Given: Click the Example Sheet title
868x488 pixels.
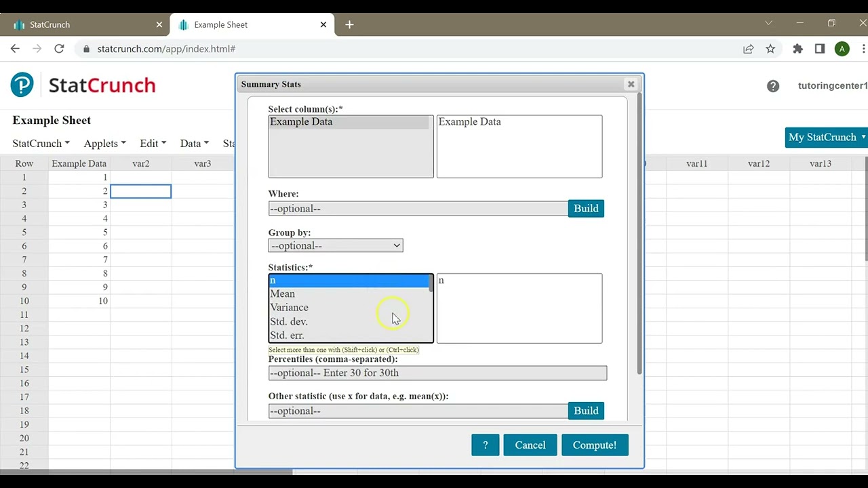Looking at the screenshot, I should point(52,121).
